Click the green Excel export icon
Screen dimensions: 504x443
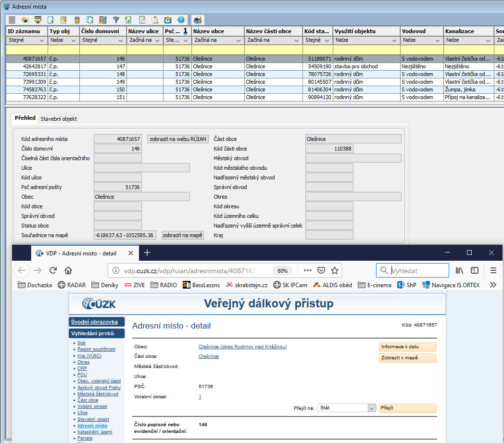pyautogui.click(x=129, y=20)
